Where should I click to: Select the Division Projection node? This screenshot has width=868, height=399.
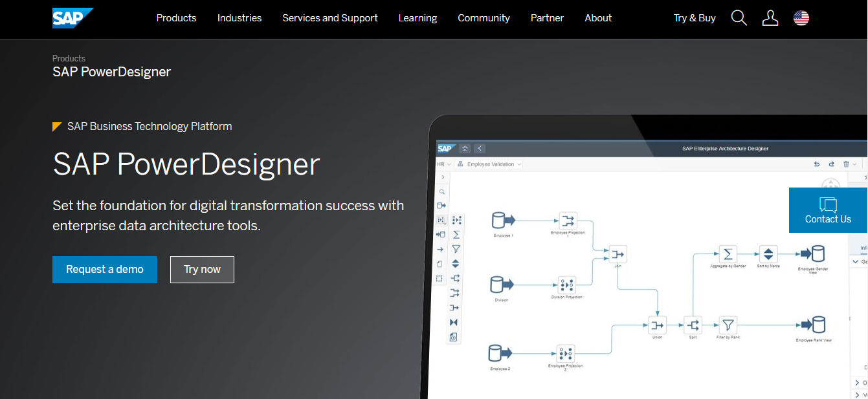567,285
